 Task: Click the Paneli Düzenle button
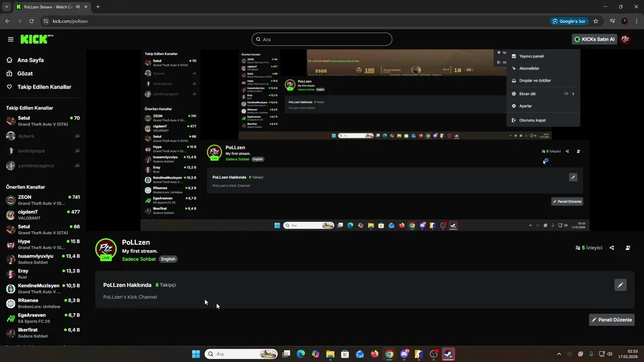pos(612,320)
